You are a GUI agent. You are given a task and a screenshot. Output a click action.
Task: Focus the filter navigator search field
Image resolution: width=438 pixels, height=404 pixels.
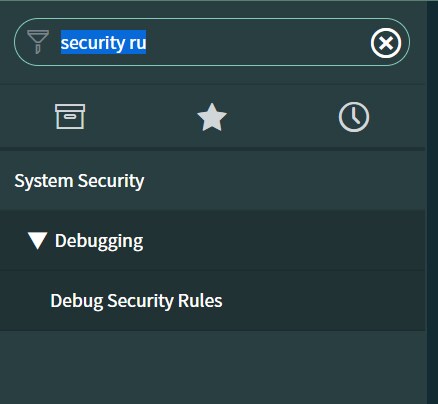click(x=212, y=42)
